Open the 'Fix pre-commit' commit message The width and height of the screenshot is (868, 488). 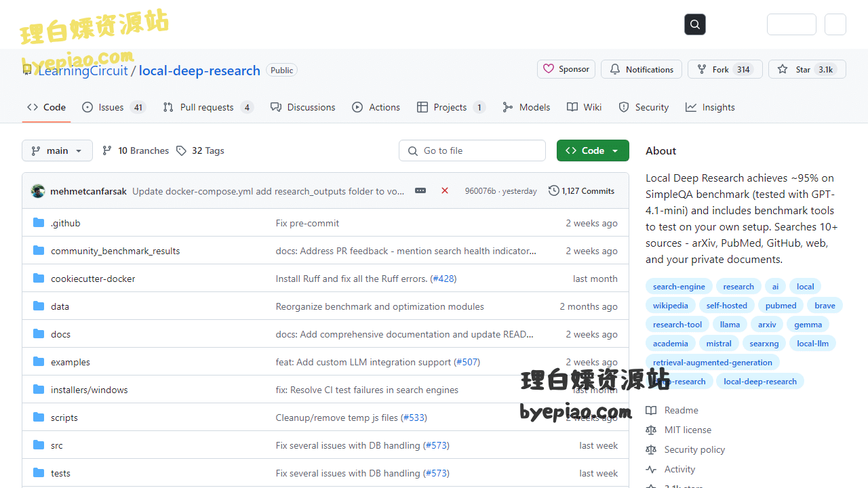(x=307, y=223)
